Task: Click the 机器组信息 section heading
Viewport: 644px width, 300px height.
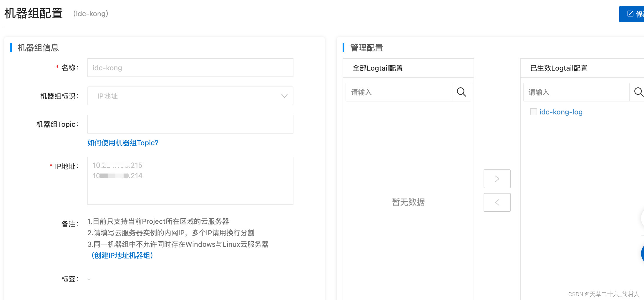Action: pos(38,48)
